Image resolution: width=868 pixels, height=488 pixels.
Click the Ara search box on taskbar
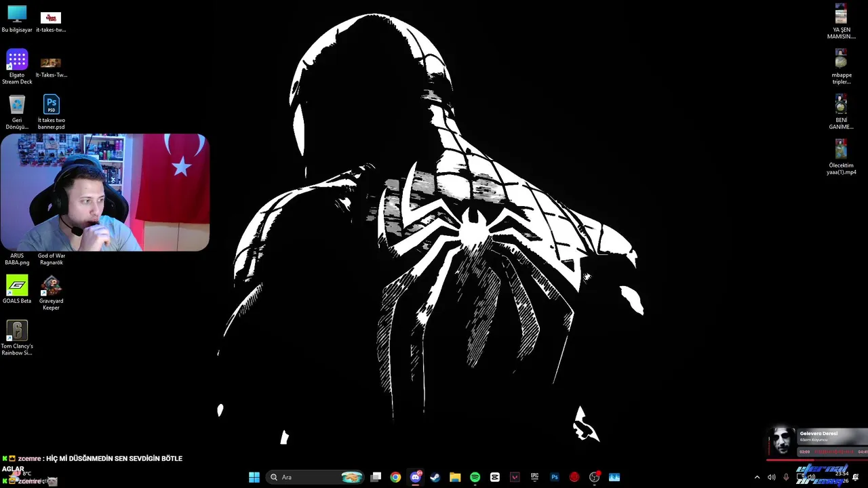point(316,477)
